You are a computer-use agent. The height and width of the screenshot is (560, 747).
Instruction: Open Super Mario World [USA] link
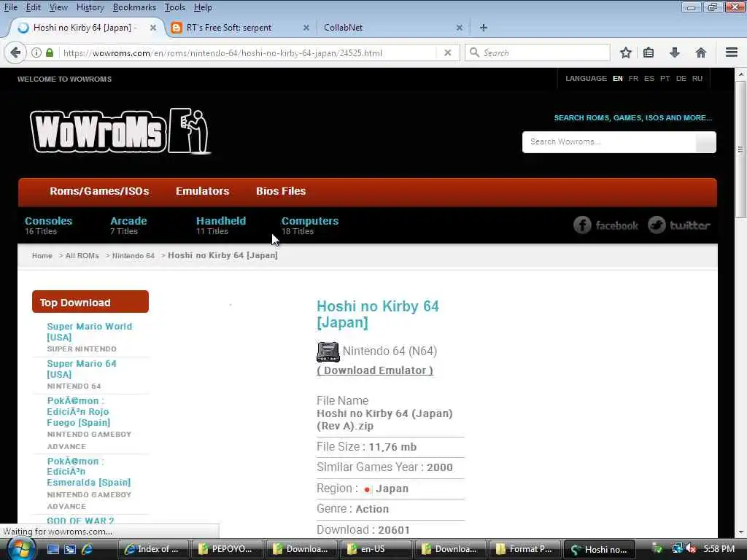[89, 332]
